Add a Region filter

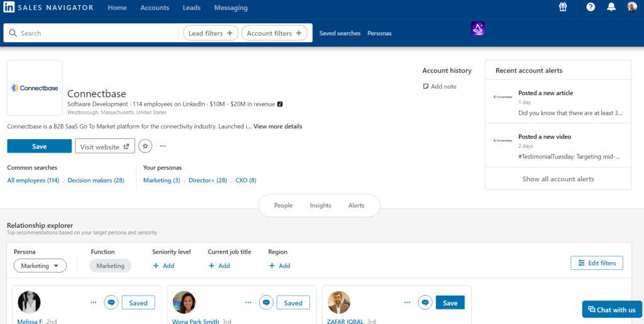pyautogui.click(x=279, y=265)
